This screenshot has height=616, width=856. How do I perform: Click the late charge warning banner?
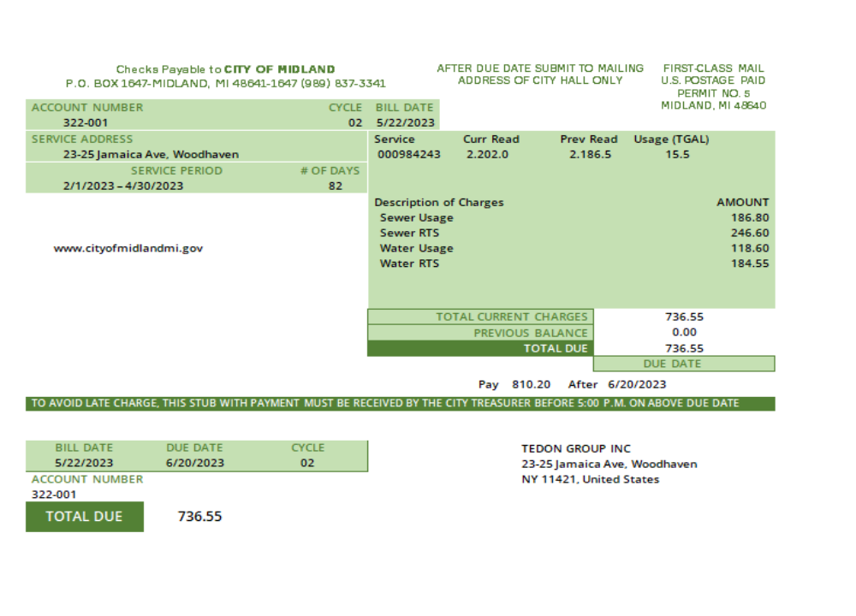pos(400,404)
